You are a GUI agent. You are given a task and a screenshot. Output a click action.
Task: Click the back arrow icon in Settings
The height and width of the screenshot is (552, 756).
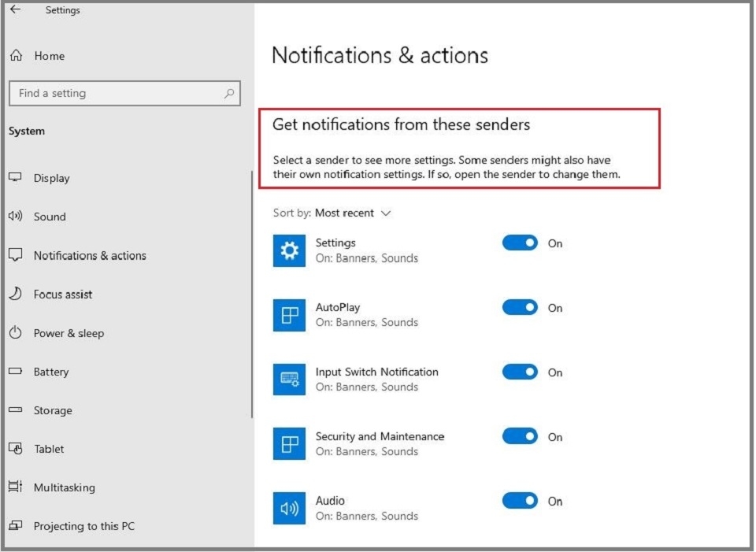pyautogui.click(x=16, y=9)
